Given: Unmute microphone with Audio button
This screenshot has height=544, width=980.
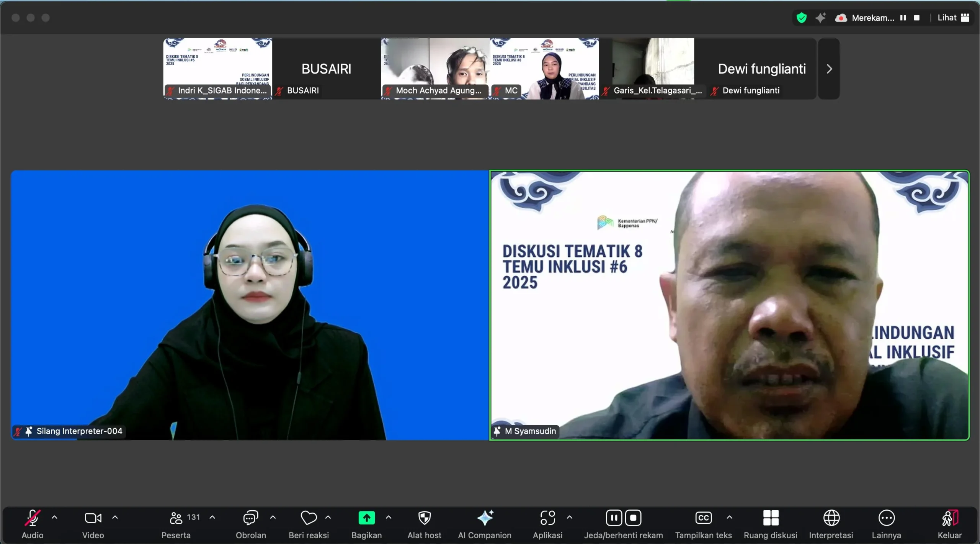Looking at the screenshot, I should (33, 518).
